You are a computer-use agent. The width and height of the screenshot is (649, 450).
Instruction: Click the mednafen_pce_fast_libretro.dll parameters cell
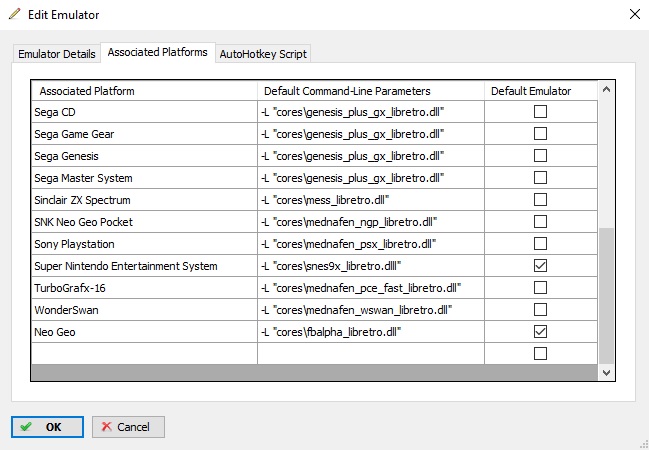coord(371,287)
